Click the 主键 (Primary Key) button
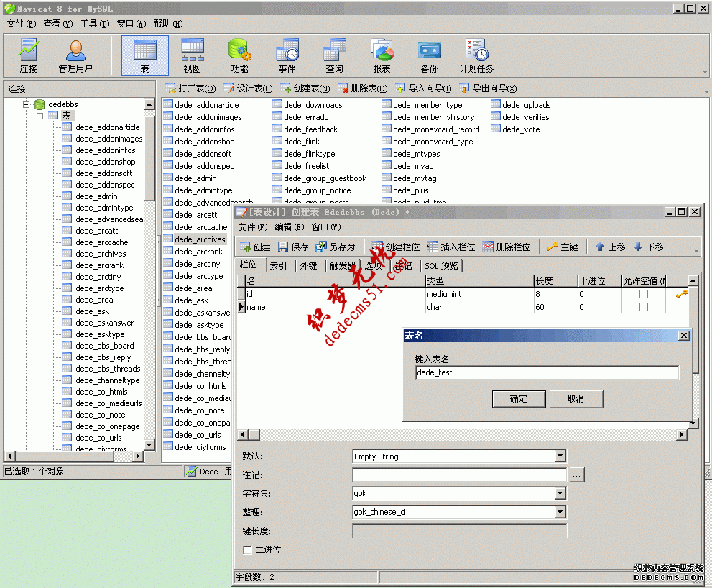Image resolution: width=712 pixels, height=588 pixels. (x=562, y=247)
